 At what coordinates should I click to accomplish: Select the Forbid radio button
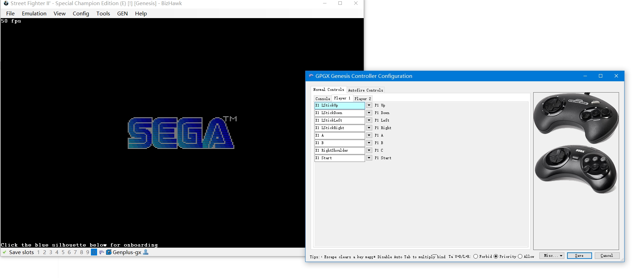point(476,256)
